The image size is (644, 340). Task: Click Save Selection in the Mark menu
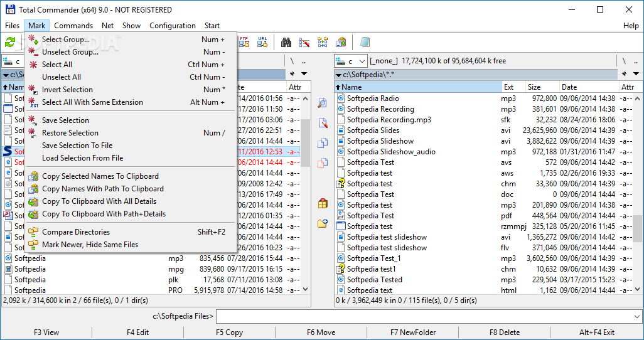131,120
